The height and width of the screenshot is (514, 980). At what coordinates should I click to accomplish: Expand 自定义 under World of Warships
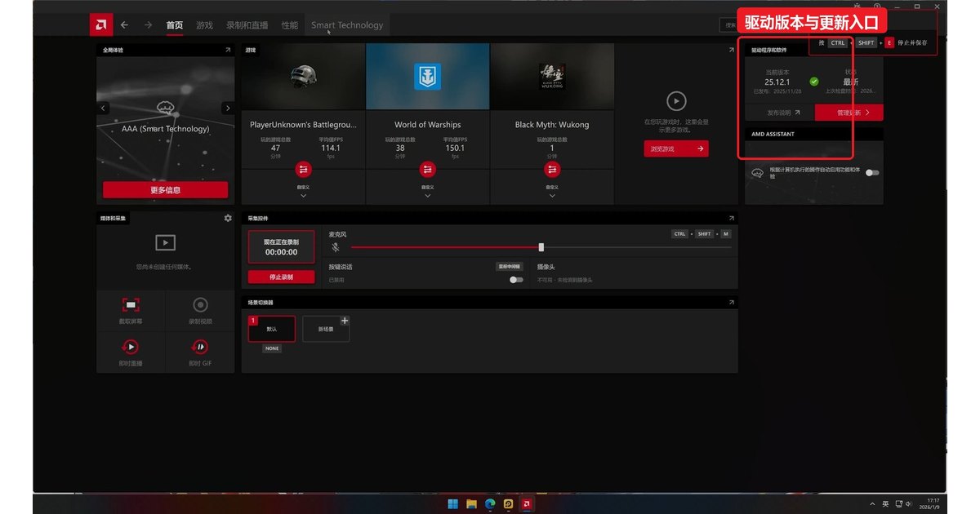[x=428, y=191]
